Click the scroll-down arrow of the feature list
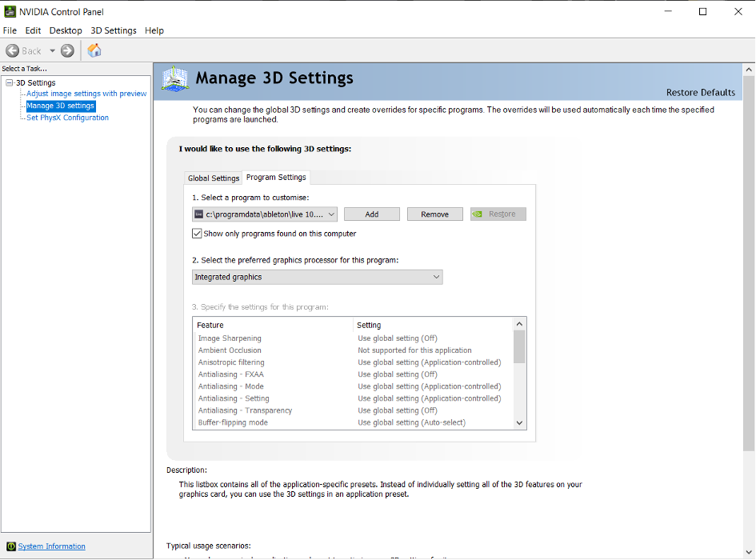The height and width of the screenshot is (560, 756). point(518,422)
